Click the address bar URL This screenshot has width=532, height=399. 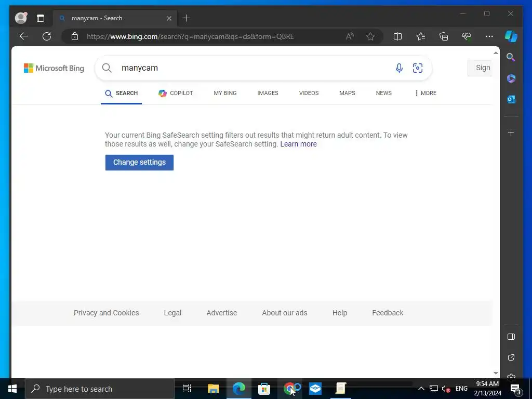(190, 36)
